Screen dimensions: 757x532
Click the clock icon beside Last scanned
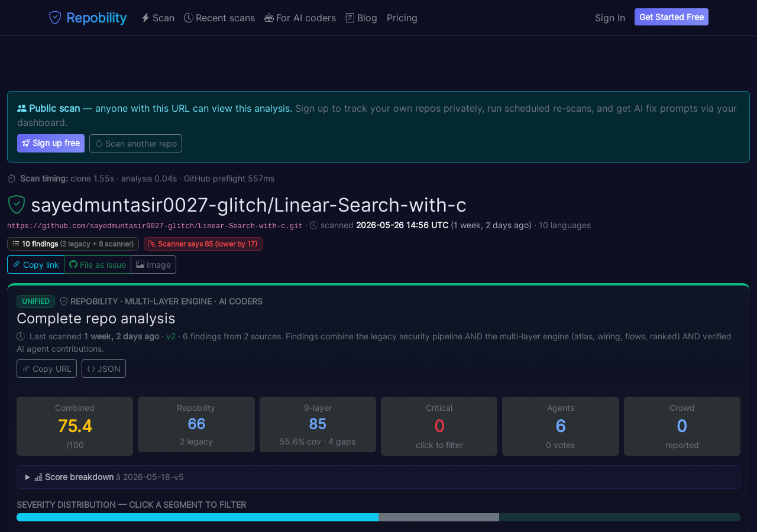click(x=21, y=336)
